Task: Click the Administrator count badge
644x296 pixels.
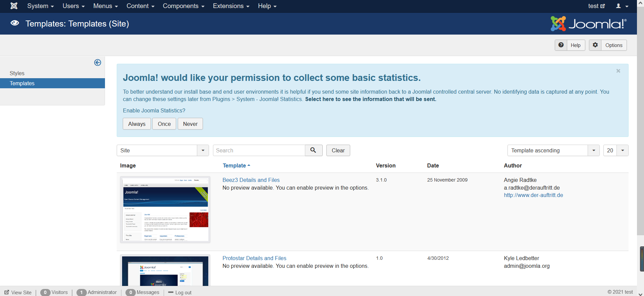Action: (82, 292)
